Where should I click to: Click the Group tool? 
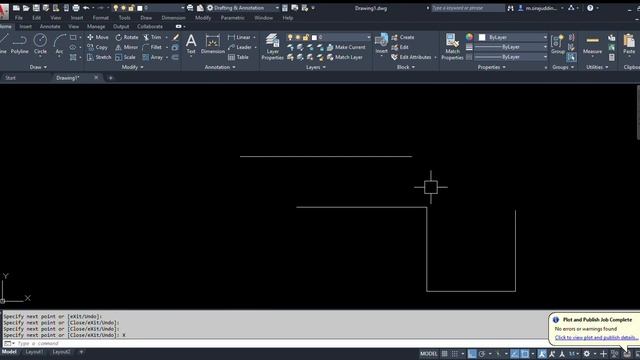tap(557, 44)
